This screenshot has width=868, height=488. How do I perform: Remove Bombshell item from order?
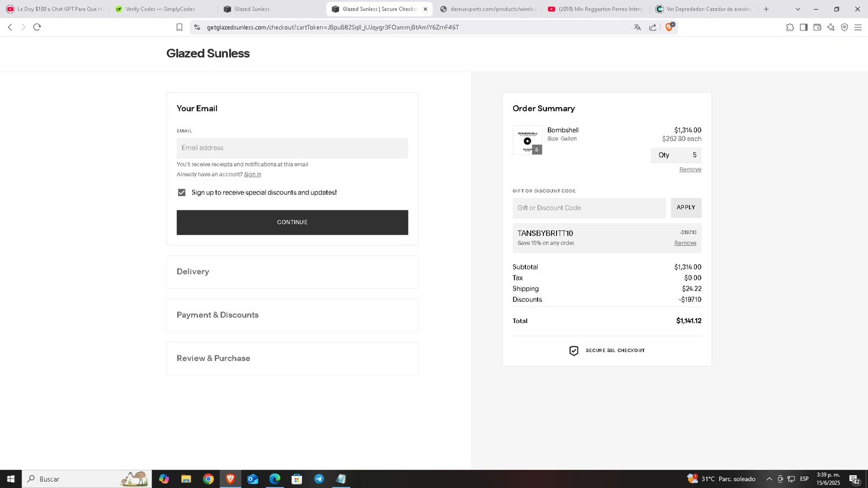690,169
